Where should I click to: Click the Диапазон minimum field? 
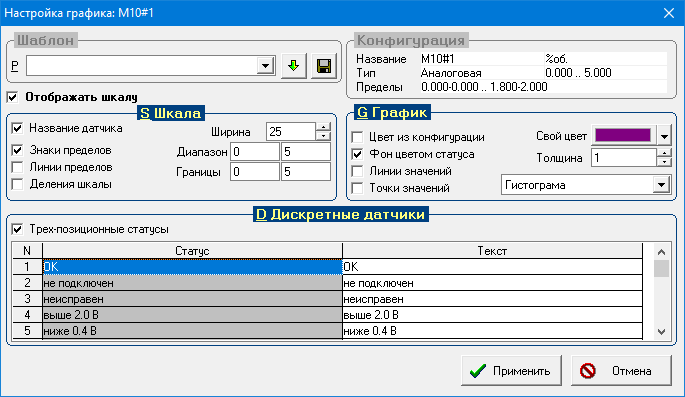point(255,152)
